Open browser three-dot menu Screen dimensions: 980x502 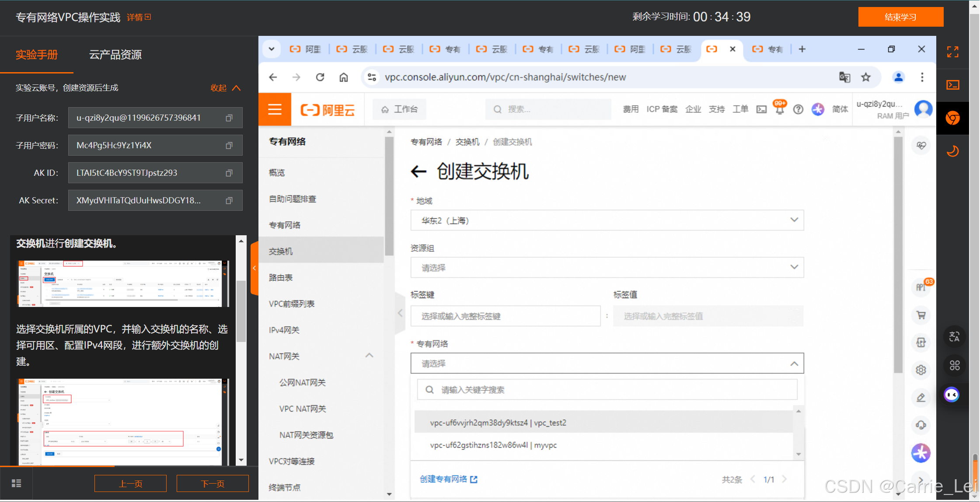pos(922,77)
